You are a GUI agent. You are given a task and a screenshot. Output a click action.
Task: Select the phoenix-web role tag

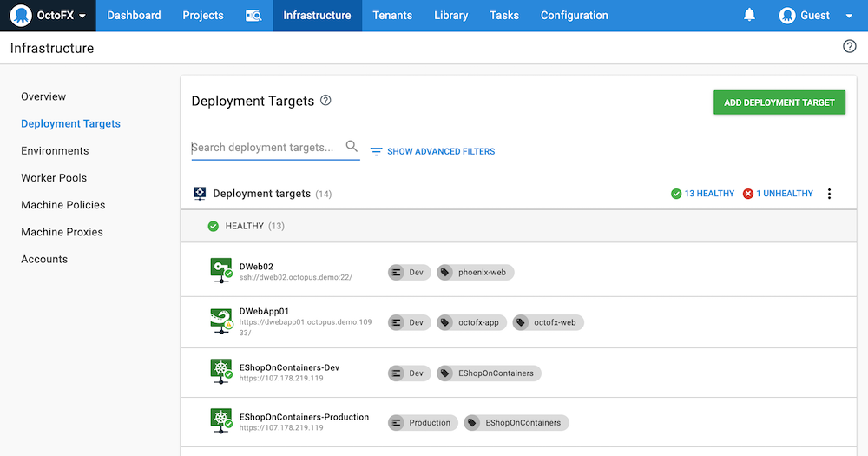475,272
